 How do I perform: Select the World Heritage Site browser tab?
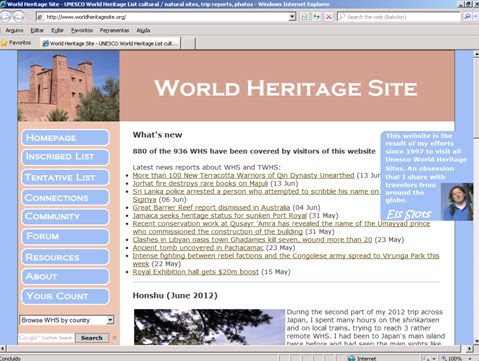[110, 43]
